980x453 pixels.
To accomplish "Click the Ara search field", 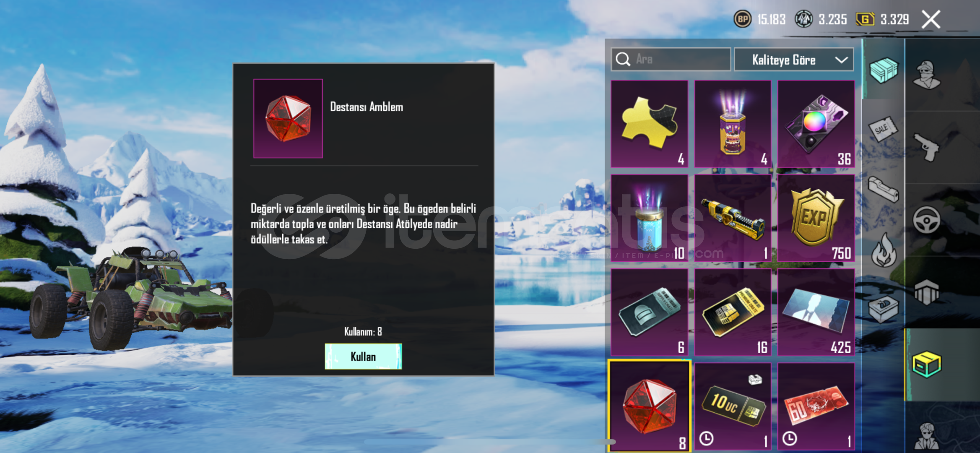I will click(671, 59).
